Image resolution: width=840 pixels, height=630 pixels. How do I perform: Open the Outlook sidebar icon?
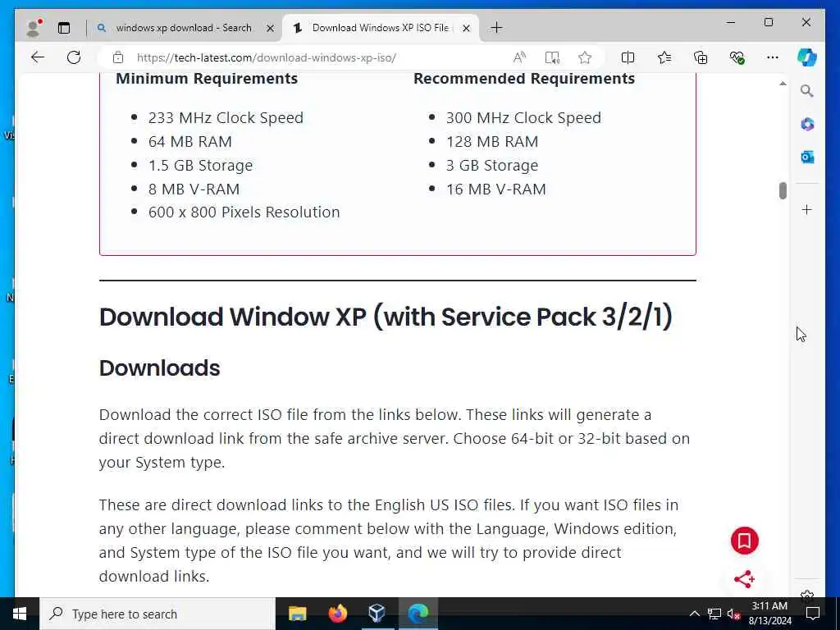[807, 157]
